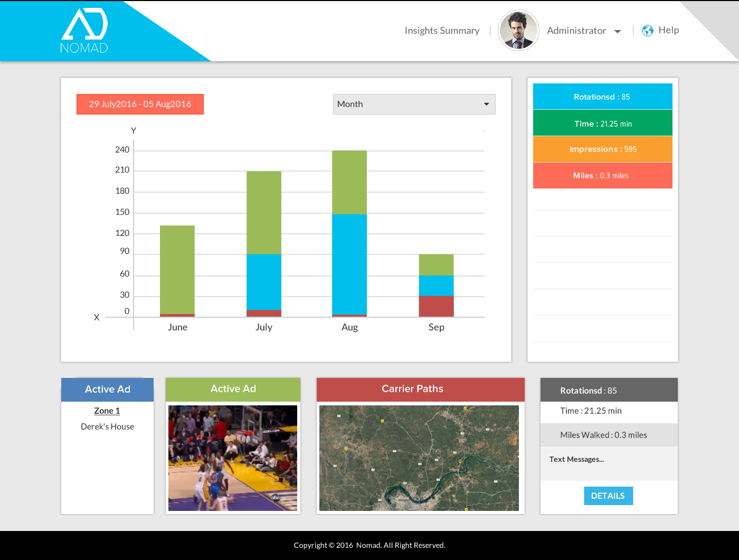
Task: Select the green Active Ad header
Action: [x=233, y=389]
